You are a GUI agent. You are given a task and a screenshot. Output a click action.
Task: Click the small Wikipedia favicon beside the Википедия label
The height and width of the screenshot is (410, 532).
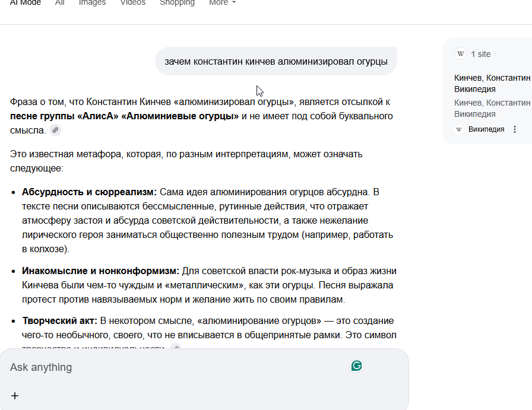point(459,129)
